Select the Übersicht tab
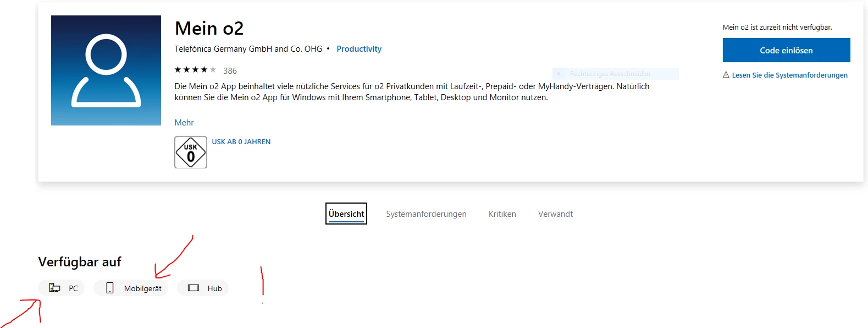This screenshot has width=868, height=328. pos(346,214)
